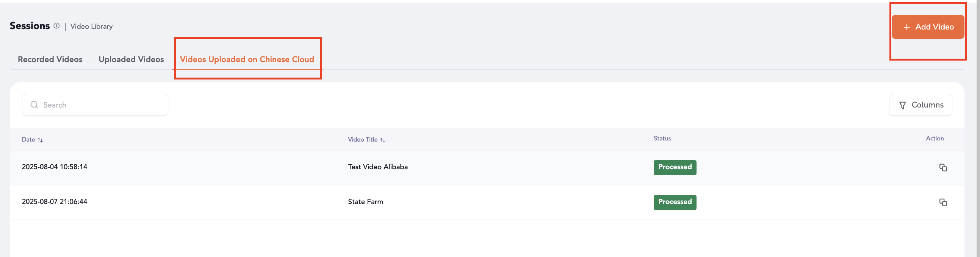Open the Columns dropdown

pyautogui.click(x=920, y=105)
